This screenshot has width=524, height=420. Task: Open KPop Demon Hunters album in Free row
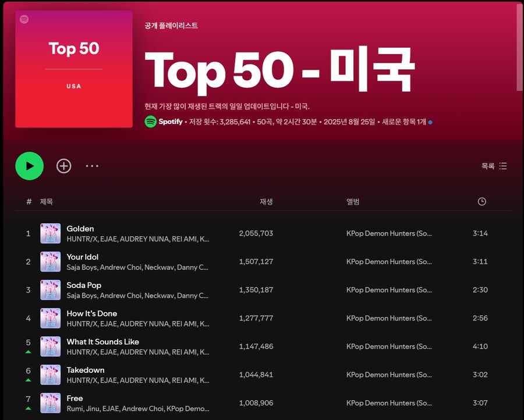[389, 403]
